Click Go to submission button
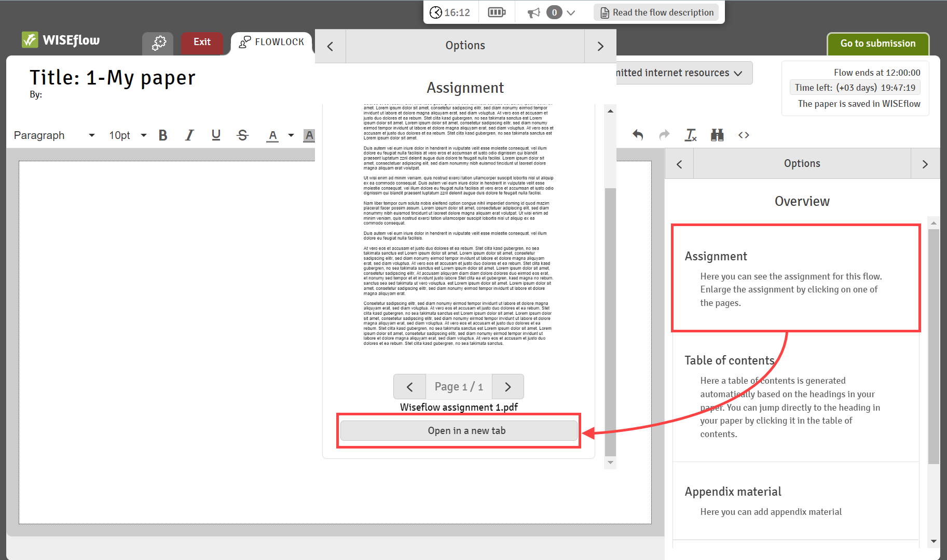 (877, 44)
